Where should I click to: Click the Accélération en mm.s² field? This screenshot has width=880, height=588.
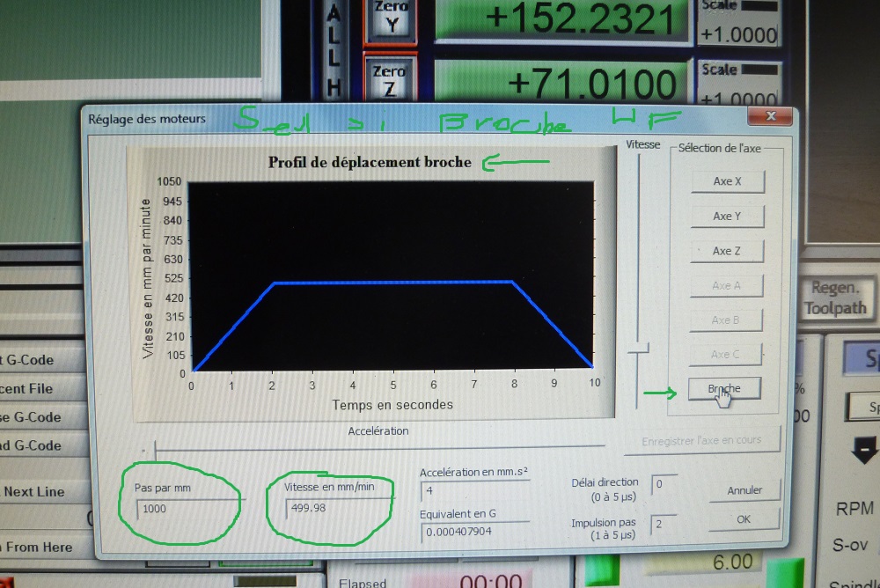coord(473,490)
